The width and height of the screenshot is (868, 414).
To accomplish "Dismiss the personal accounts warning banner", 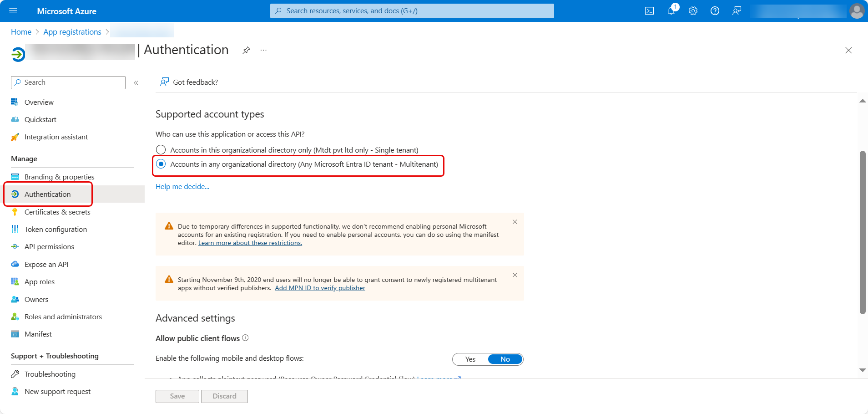I will click(515, 222).
